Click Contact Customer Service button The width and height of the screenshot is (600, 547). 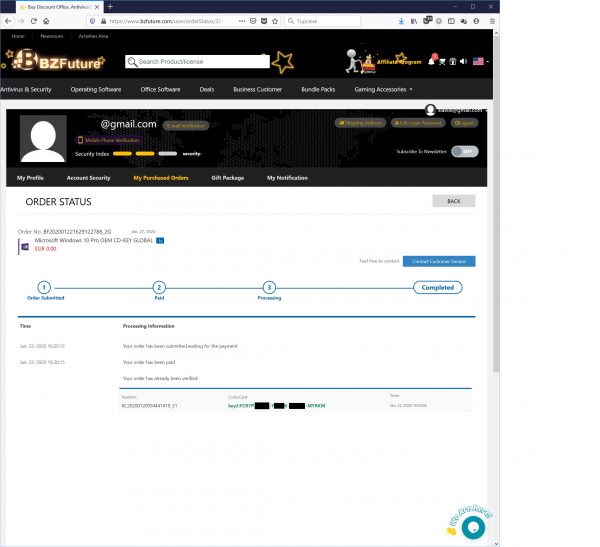[x=439, y=261]
